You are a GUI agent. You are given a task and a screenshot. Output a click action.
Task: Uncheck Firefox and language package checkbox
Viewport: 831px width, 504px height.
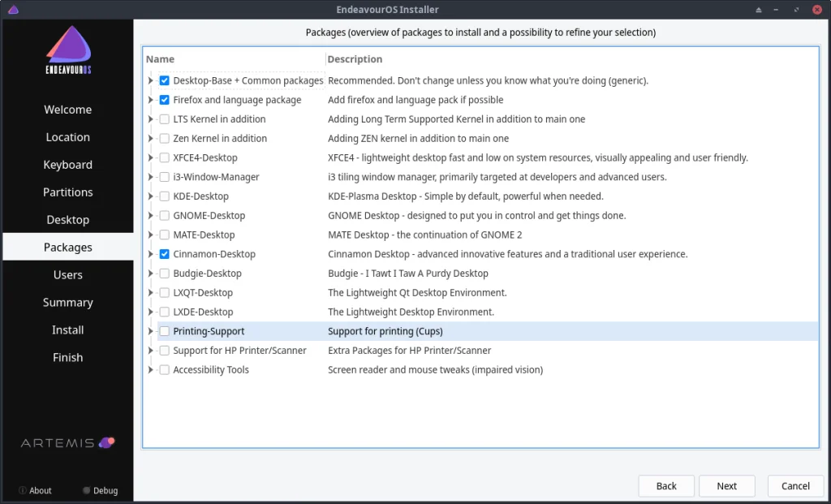[x=164, y=100]
